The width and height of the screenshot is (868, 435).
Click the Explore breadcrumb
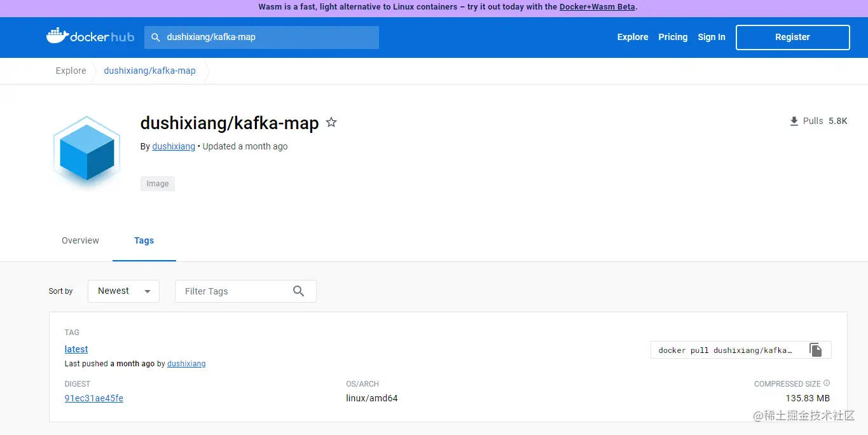tap(71, 71)
